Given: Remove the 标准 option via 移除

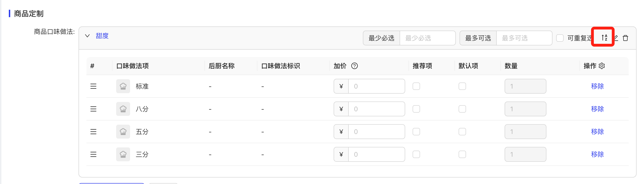Looking at the screenshot, I should coord(597,86).
